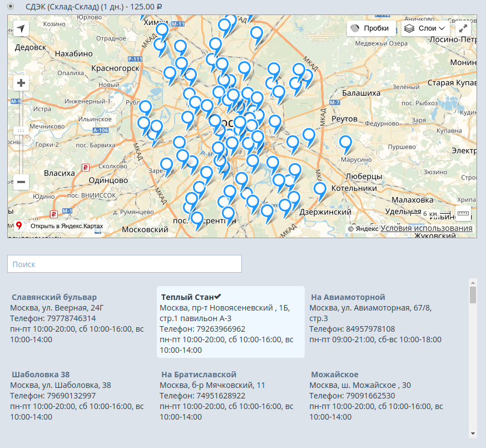
Task: Open the ruler distance measurement tool
Action: coord(463,214)
